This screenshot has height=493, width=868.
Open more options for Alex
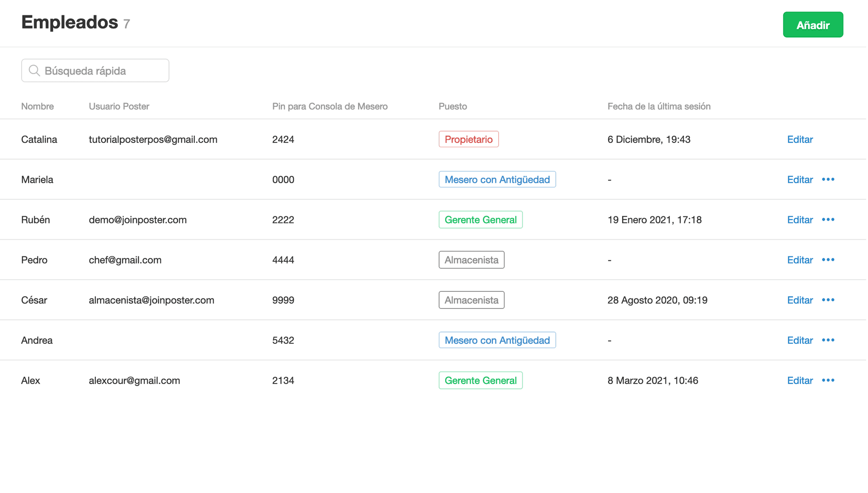pyautogui.click(x=828, y=381)
